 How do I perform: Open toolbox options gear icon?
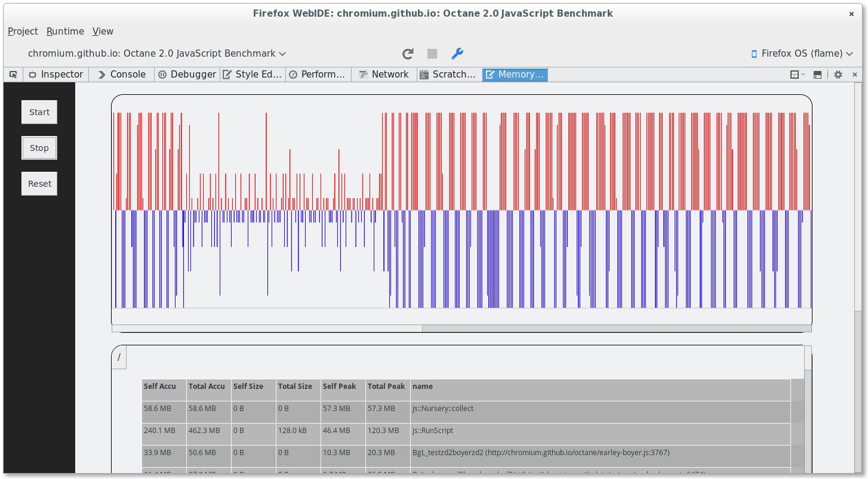[x=838, y=75]
